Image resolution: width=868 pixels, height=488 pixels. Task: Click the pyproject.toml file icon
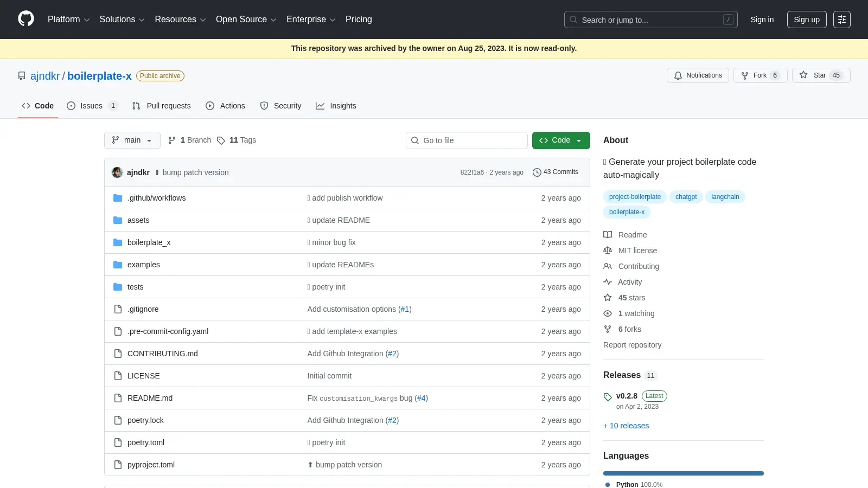[x=118, y=465]
